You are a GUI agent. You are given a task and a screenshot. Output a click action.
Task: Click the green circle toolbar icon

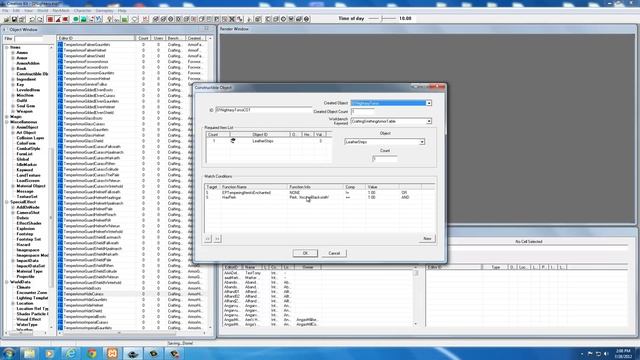coord(76,19)
